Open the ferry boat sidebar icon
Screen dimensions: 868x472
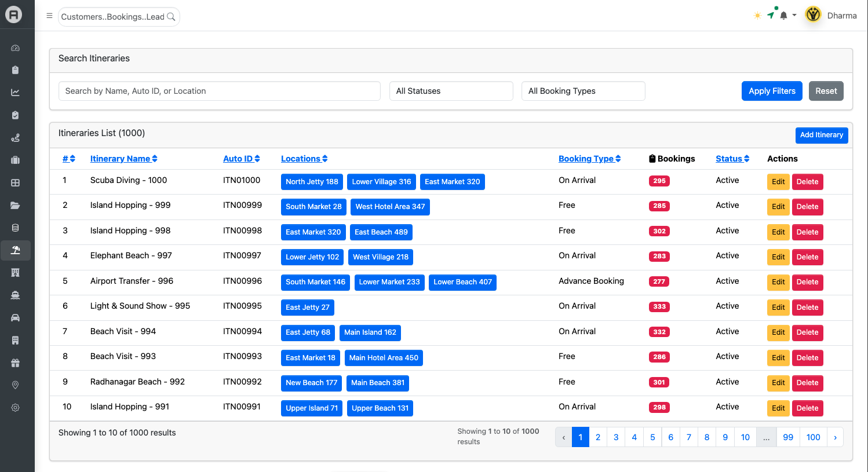coord(16,295)
